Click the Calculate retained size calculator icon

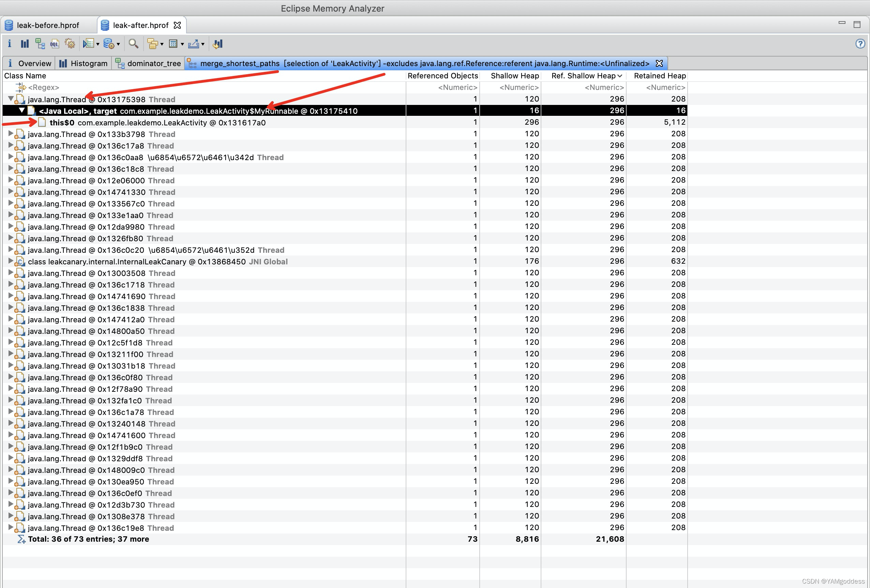pyautogui.click(x=173, y=44)
